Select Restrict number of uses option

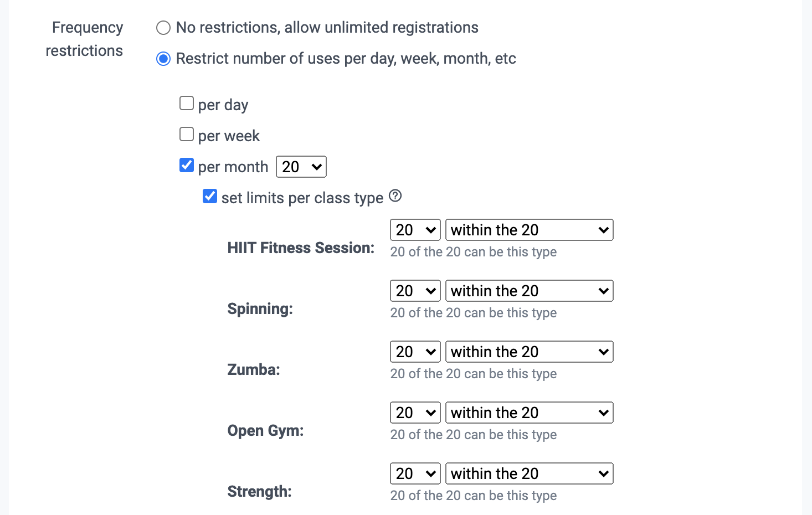(163, 58)
